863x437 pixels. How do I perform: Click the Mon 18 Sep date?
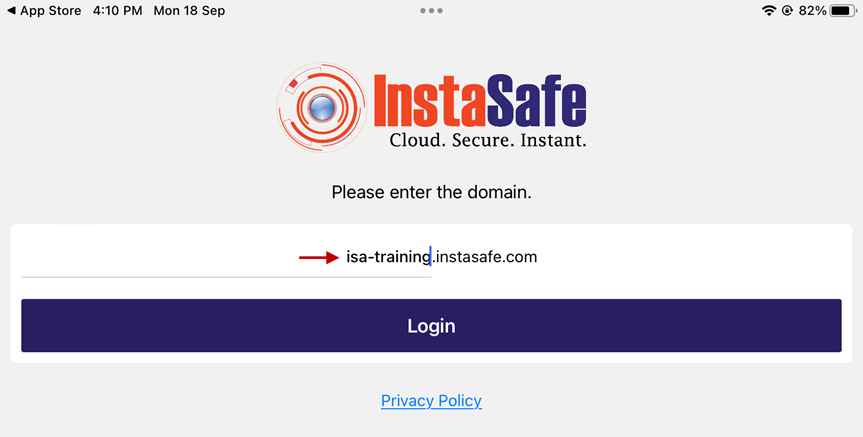tap(189, 10)
